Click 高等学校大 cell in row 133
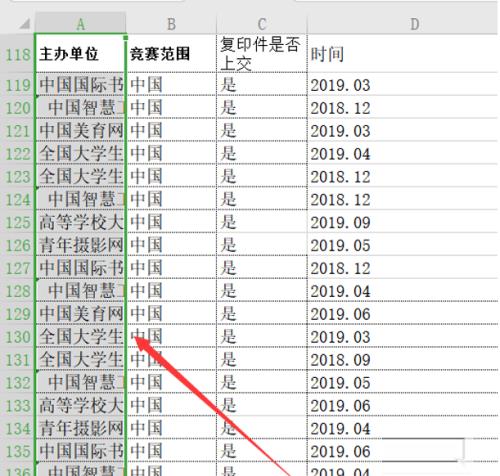 pyautogui.click(x=80, y=405)
